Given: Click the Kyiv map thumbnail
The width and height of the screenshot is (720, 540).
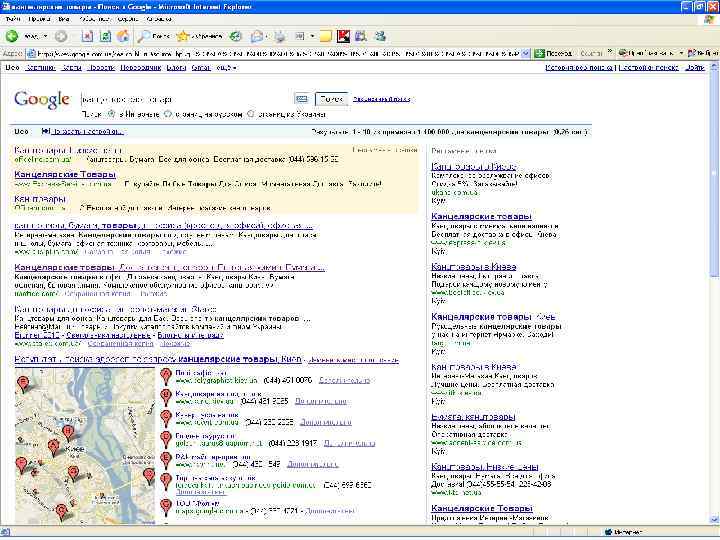Looking at the screenshot, I should (85, 445).
